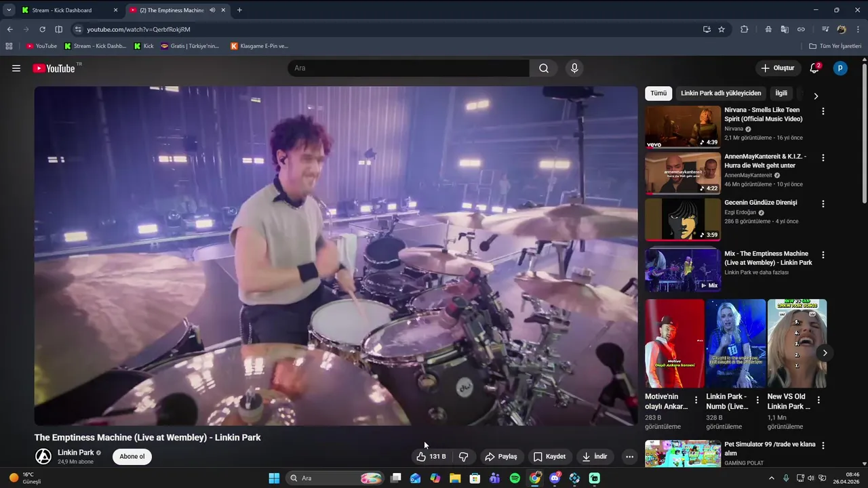Open options for the Nirvana video

pyautogui.click(x=823, y=111)
